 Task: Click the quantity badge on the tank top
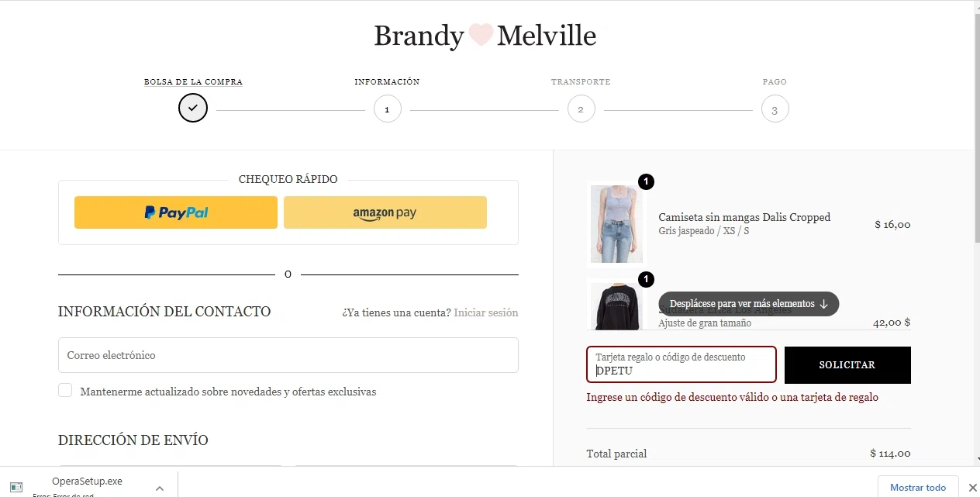(646, 182)
